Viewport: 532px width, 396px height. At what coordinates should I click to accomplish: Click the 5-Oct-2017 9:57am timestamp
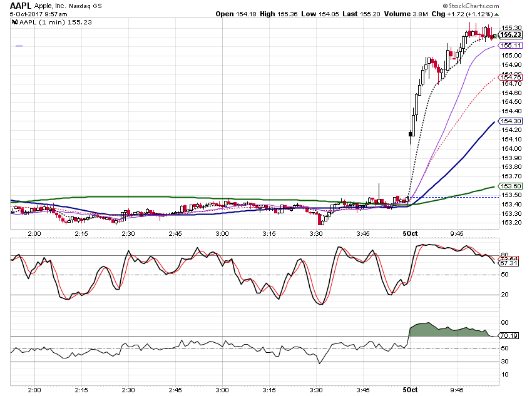pyautogui.click(x=38, y=14)
